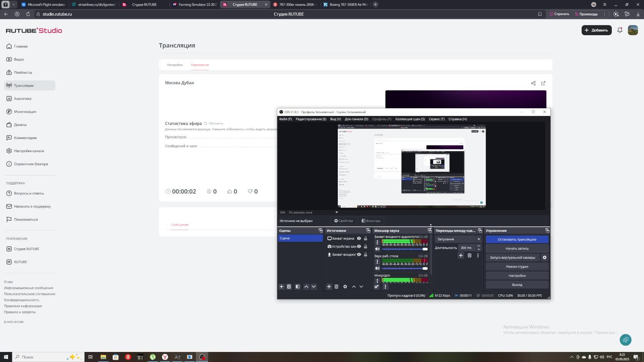Click the studio.rutube.ru address bar
Screen dimensions: 644x362
57,14
